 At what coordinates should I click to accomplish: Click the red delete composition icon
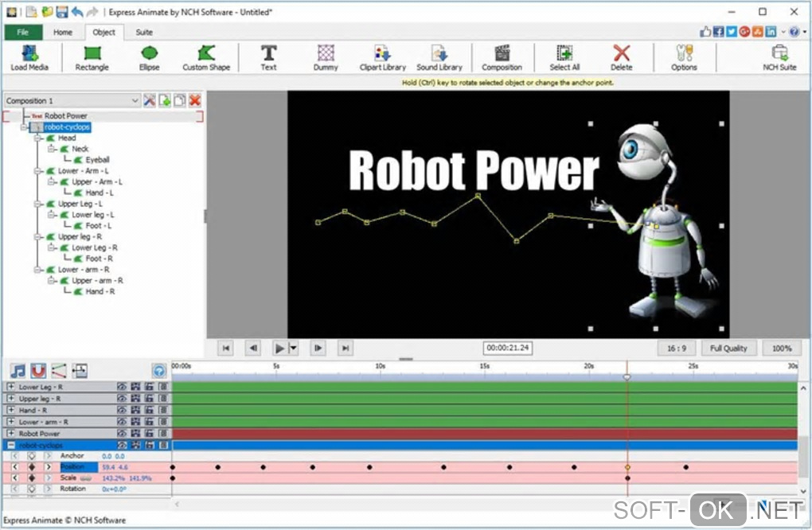pos(195,100)
